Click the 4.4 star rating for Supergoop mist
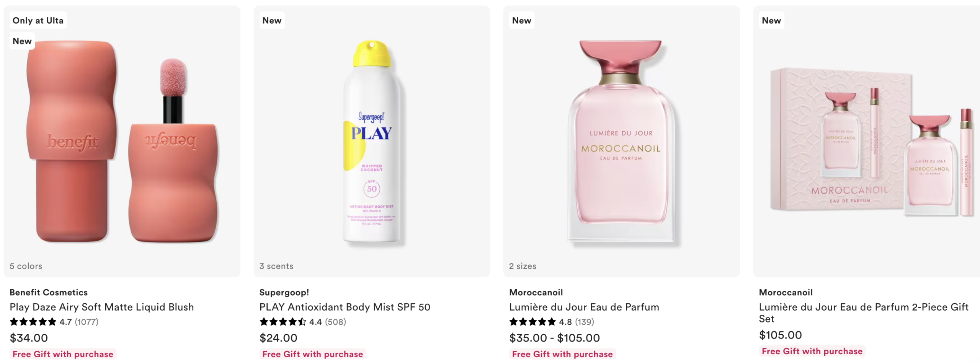Image resolution: width=980 pixels, height=363 pixels. click(302, 322)
